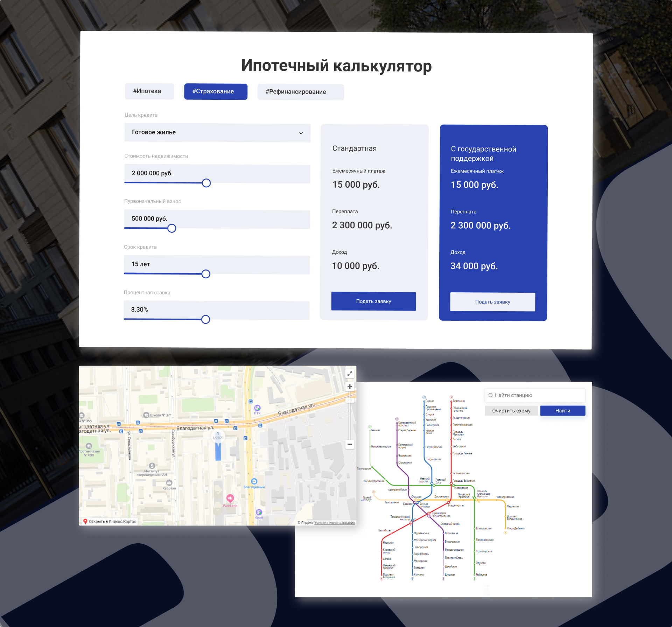This screenshot has width=672, height=627.
Task: Click Подать заявку in government support card
Action: coord(492,302)
